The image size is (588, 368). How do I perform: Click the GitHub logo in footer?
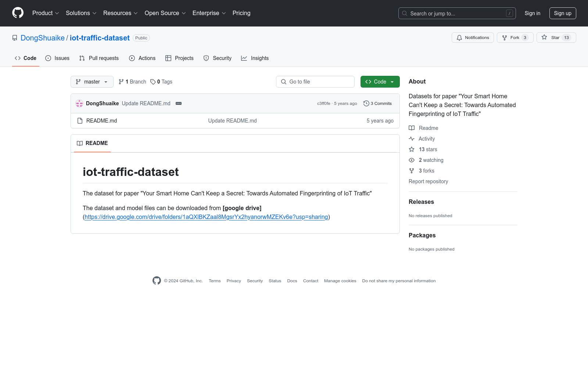pyautogui.click(x=157, y=281)
